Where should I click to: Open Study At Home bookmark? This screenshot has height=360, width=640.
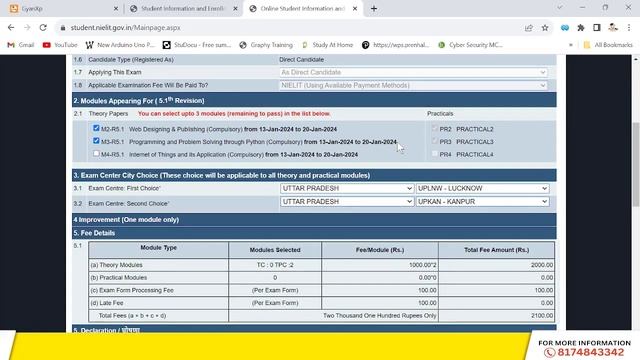pyautogui.click(x=327, y=45)
